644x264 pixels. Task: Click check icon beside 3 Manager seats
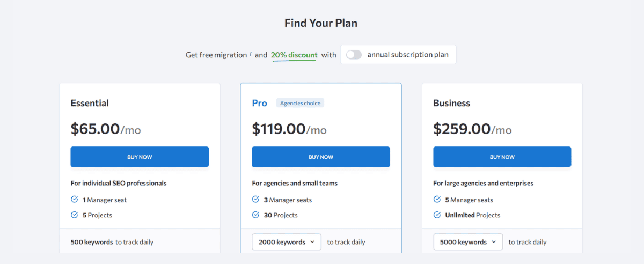(256, 200)
